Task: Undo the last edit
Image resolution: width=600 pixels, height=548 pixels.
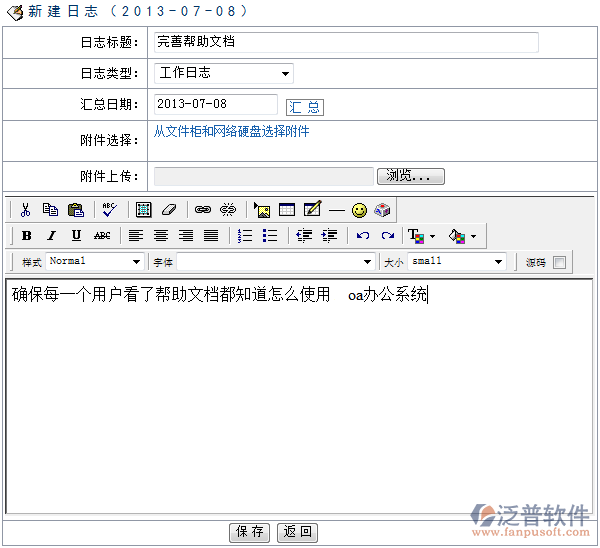Action: click(362, 236)
